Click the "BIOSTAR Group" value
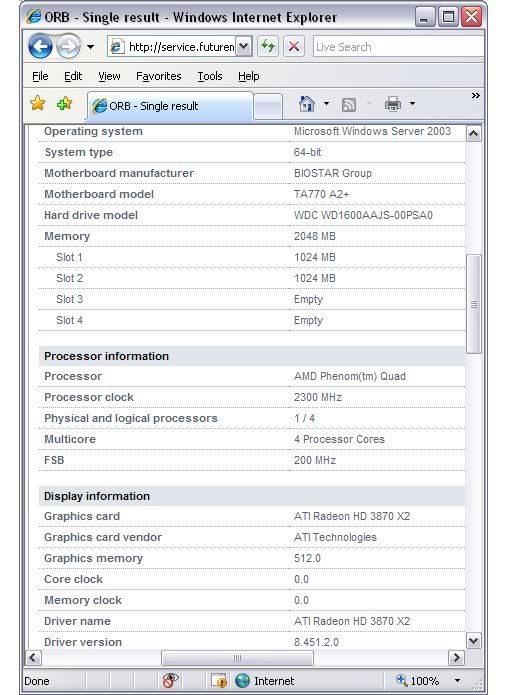The width and height of the screenshot is (512, 695). point(332,173)
